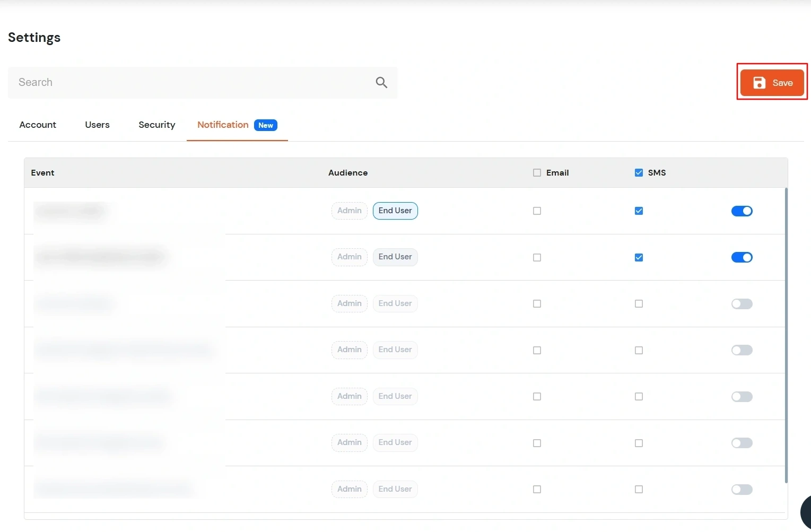Viewport: 811px width, 532px height.
Task: Choose Admin chip in the seventh event row
Action: 350,489
